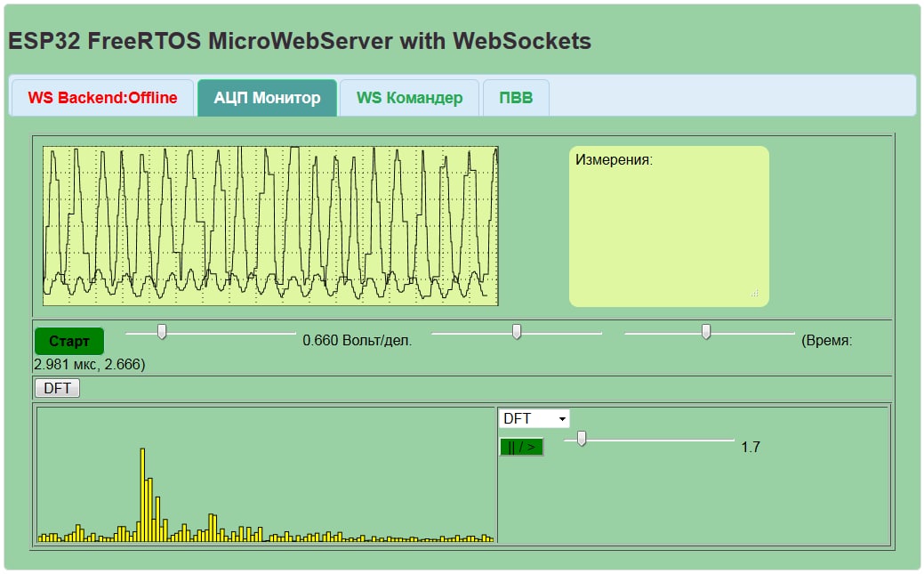Click the 0.660 Вольт/дел. value text
Image resolution: width=924 pixels, height=574 pixels.
pos(358,340)
